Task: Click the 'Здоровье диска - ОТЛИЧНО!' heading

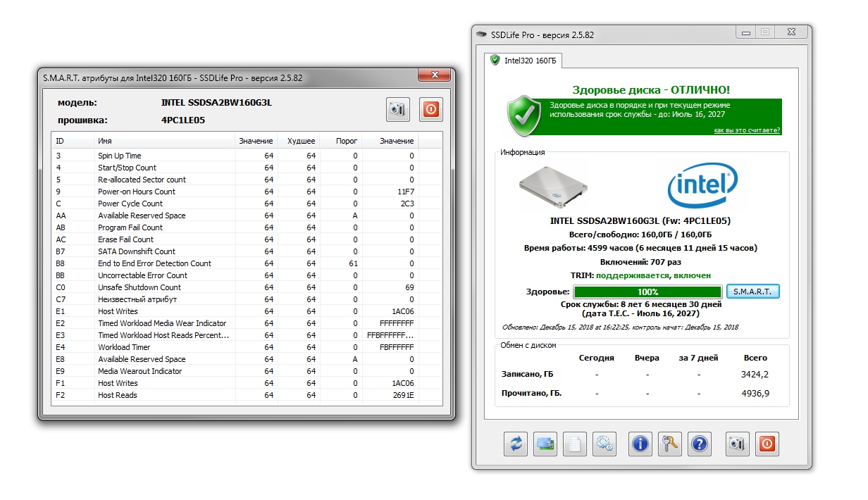Action: click(650, 90)
